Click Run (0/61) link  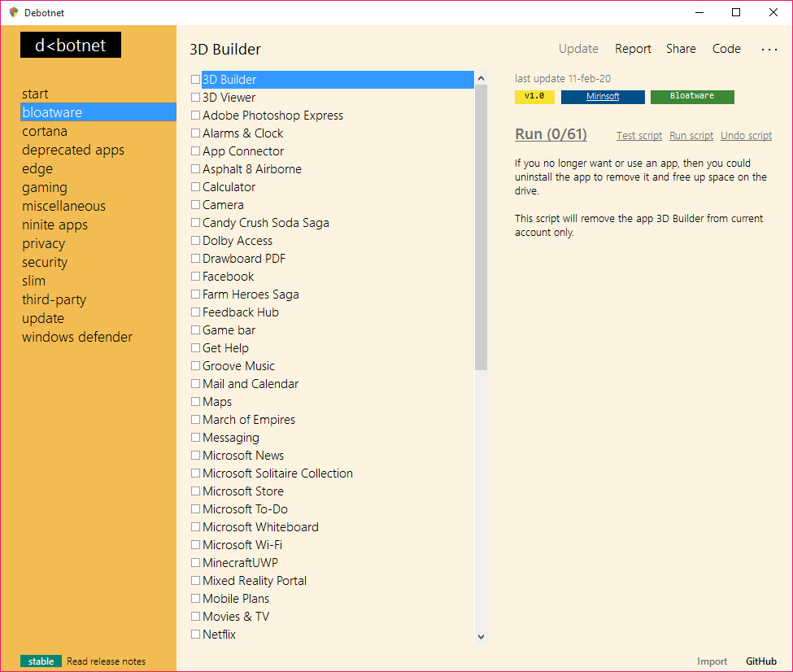(551, 135)
